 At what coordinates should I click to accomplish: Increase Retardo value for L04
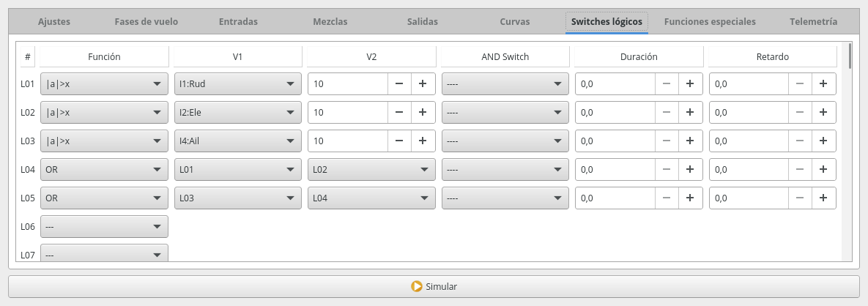(x=823, y=170)
